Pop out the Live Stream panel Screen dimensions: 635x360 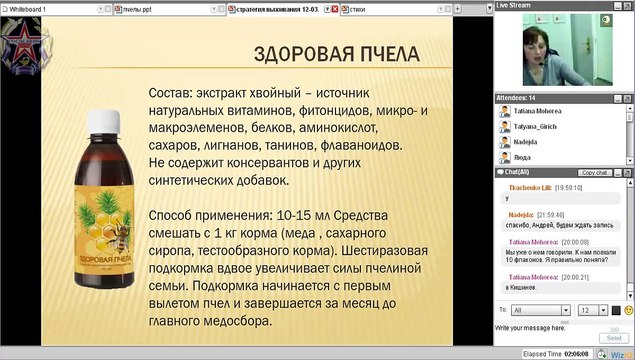point(627,6)
